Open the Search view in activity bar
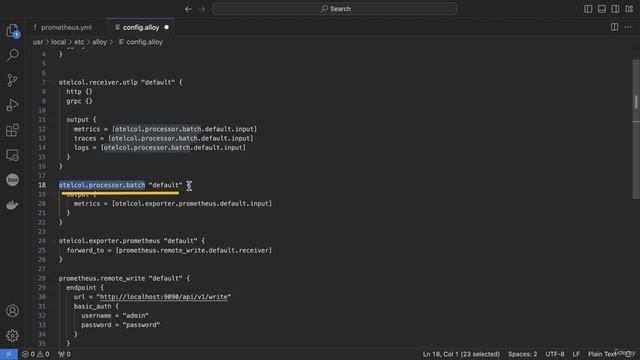Image resolution: width=640 pixels, height=360 pixels. pos(13,55)
